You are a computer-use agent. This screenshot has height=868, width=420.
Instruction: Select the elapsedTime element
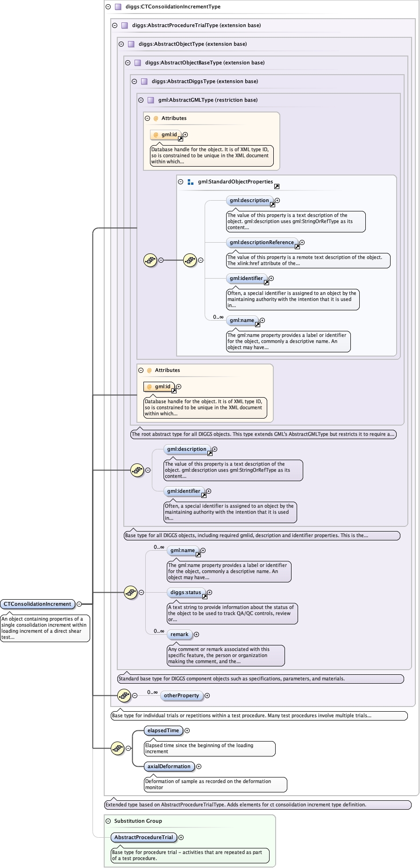pos(163,730)
